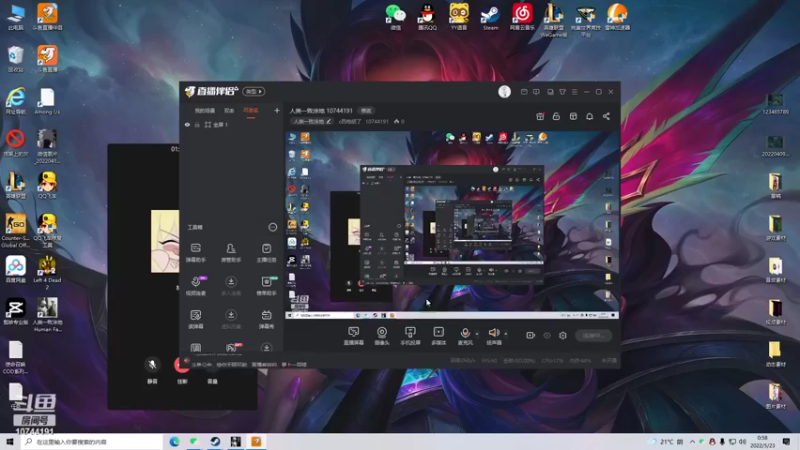Open the user avatar in title bar

point(505,91)
